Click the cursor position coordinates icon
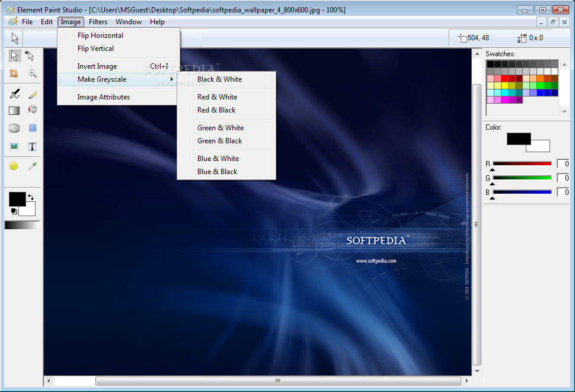The height and width of the screenshot is (392, 575). 463,38
